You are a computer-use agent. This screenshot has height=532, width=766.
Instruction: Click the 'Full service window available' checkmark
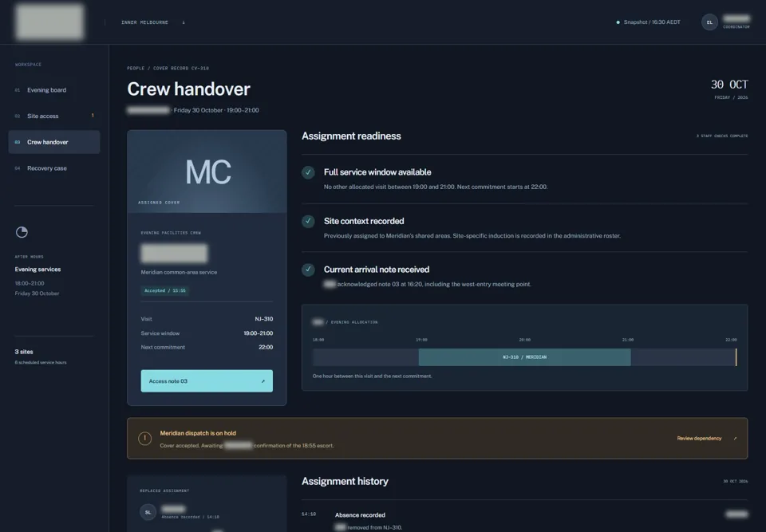(x=308, y=172)
